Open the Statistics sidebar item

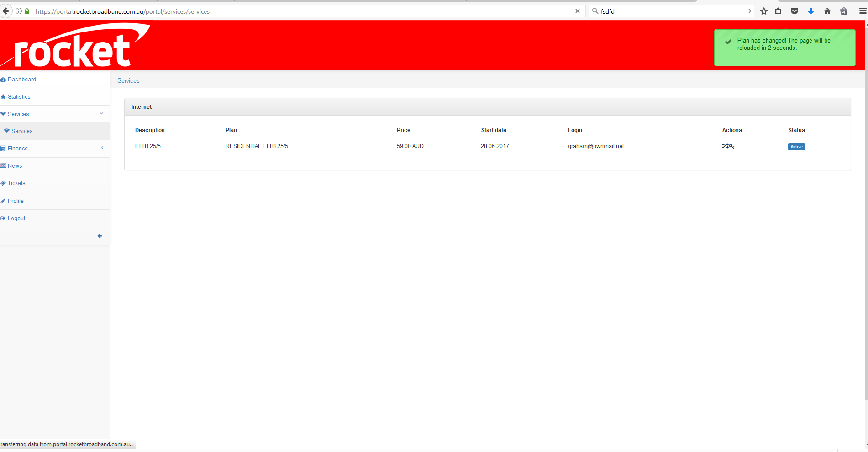[x=19, y=97]
